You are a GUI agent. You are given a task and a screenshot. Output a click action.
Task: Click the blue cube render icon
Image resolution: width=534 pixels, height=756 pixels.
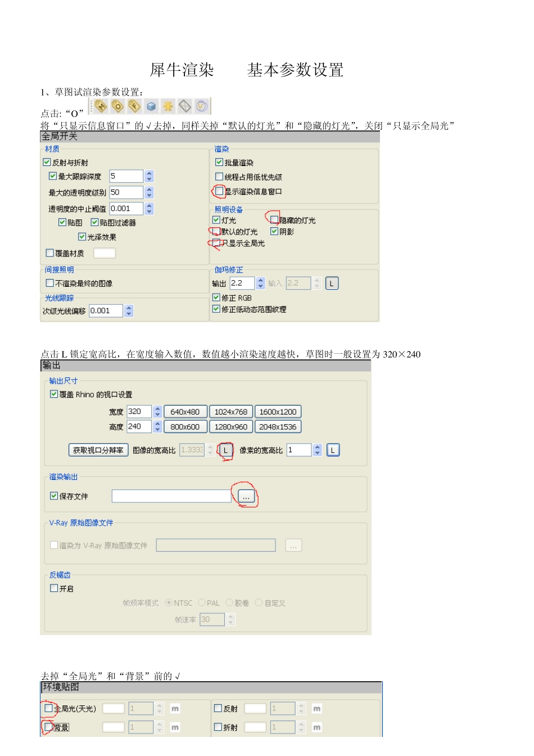151,106
